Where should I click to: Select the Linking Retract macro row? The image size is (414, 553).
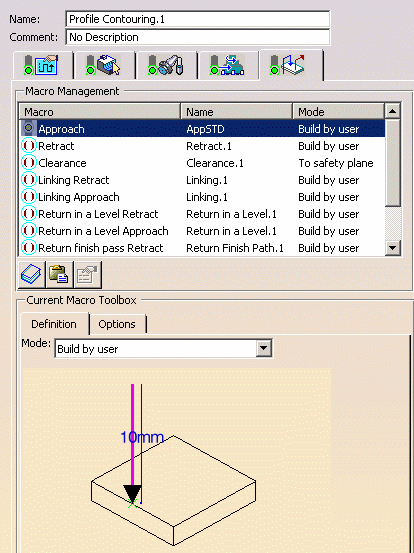pos(203,180)
